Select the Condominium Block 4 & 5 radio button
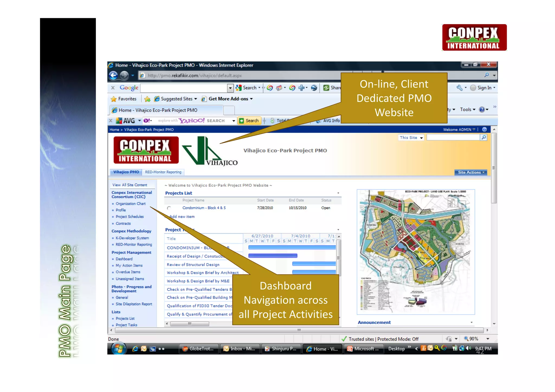The width and height of the screenshot is (555, 392). coord(169,208)
